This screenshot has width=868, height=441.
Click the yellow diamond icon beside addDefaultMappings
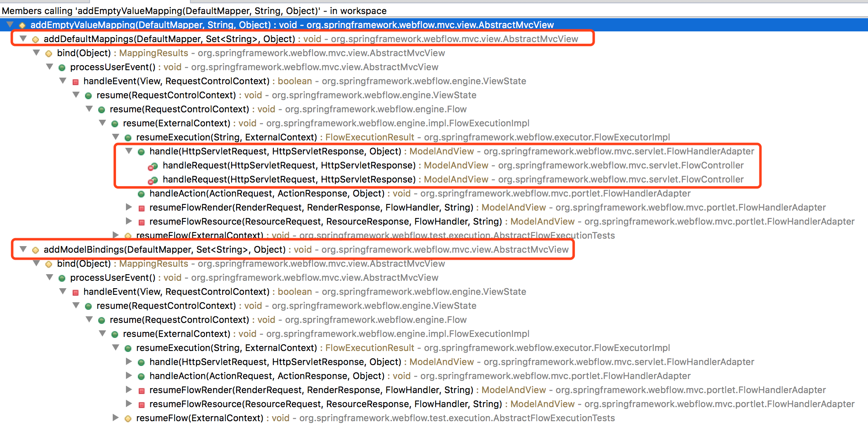point(36,39)
